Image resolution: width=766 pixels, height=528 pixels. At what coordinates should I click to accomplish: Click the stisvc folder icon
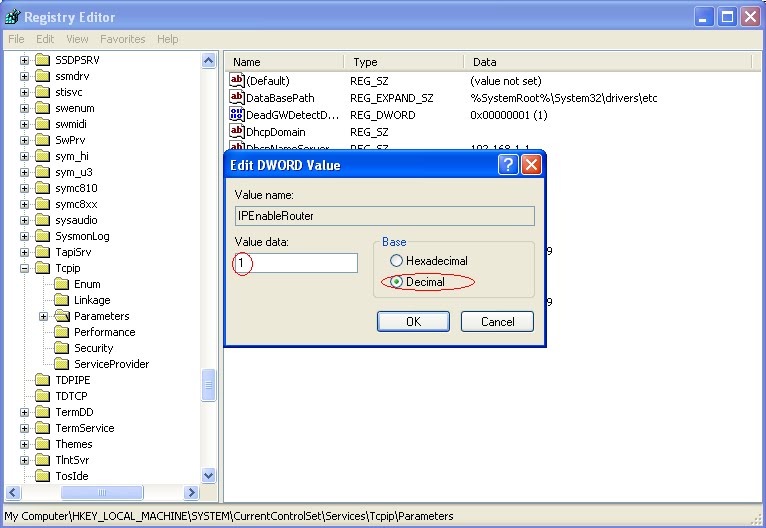[43, 92]
